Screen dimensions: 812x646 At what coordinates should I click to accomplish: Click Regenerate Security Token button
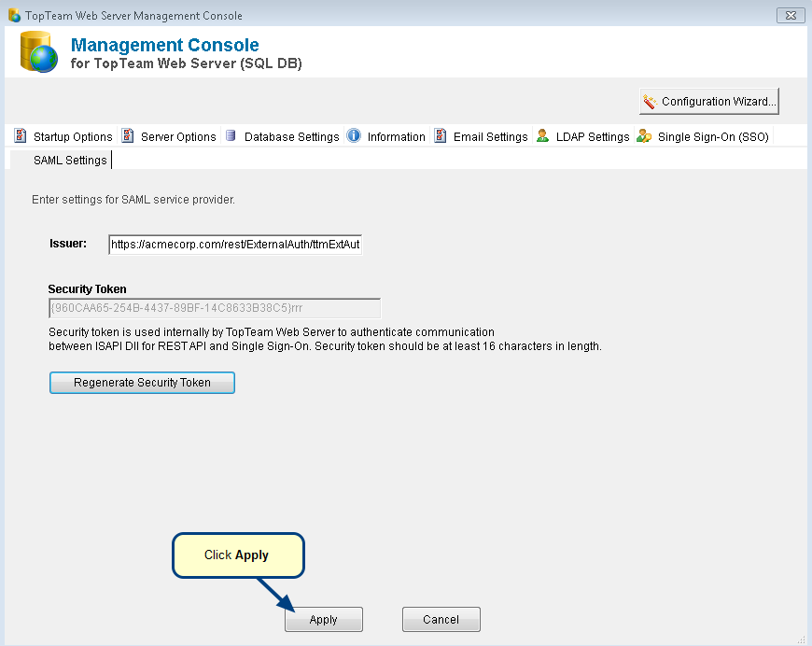point(142,383)
